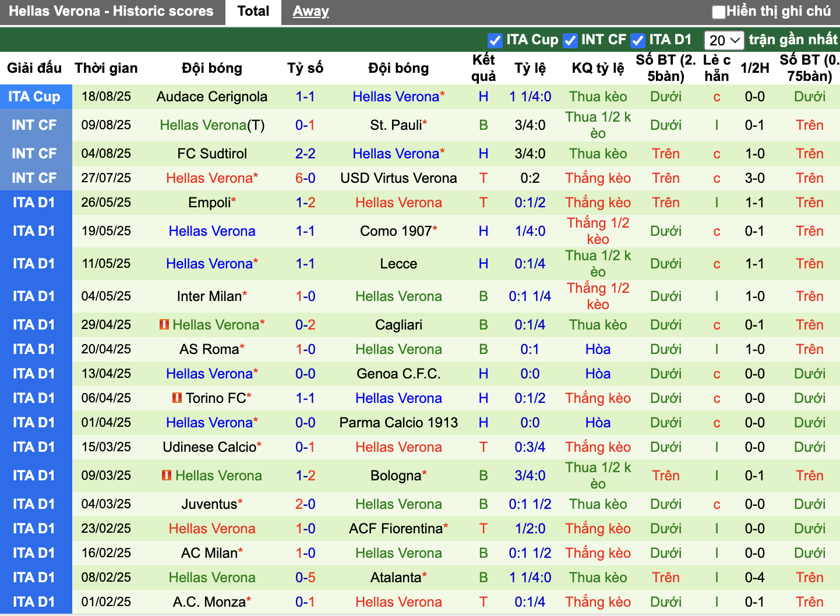Click the handicap 1/2:0 in Fiorentina row
Screen dimensions: 840x616
pyautogui.click(x=530, y=529)
